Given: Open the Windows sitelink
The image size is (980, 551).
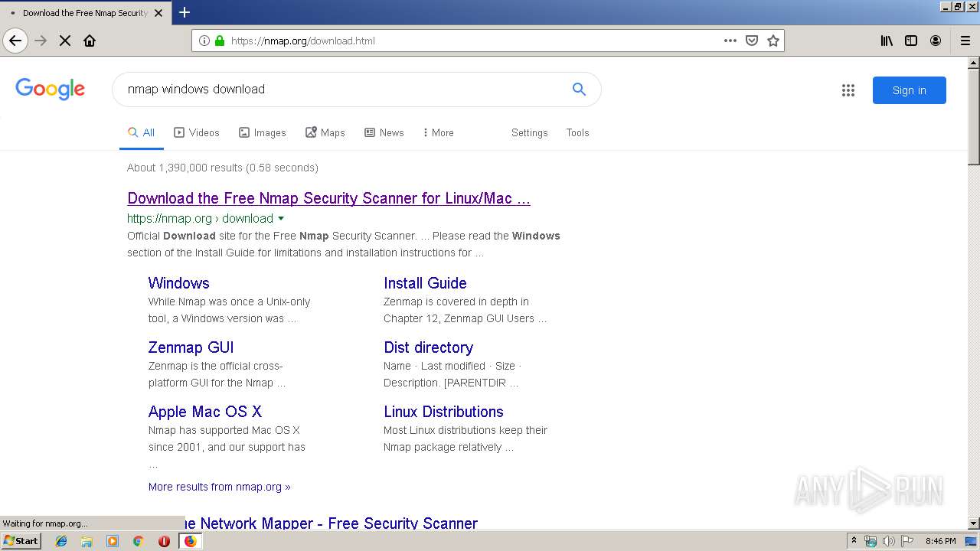Looking at the screenshot, I should coord(178,283).
